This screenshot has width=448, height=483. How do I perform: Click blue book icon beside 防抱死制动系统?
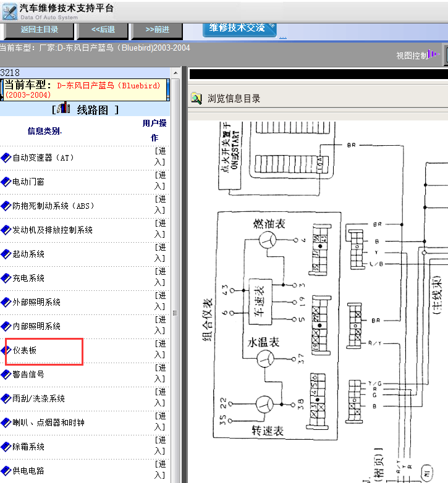[x=6, y=206]
